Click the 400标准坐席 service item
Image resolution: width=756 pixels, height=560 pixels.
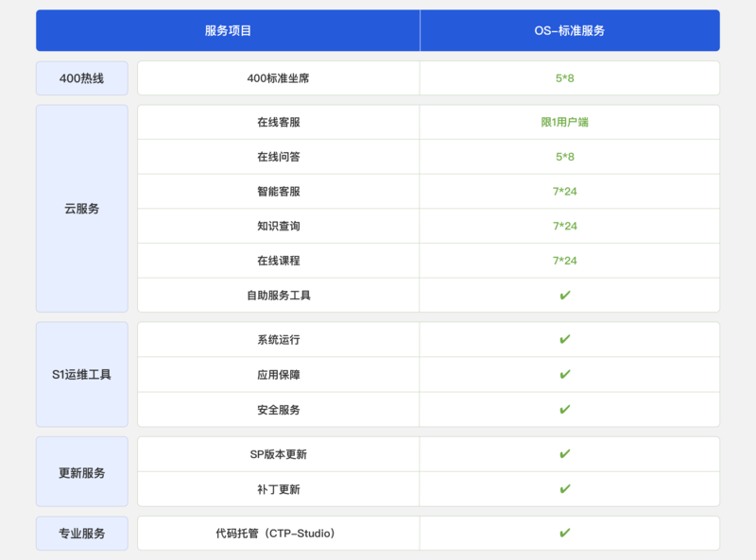[x=278, y=78]
